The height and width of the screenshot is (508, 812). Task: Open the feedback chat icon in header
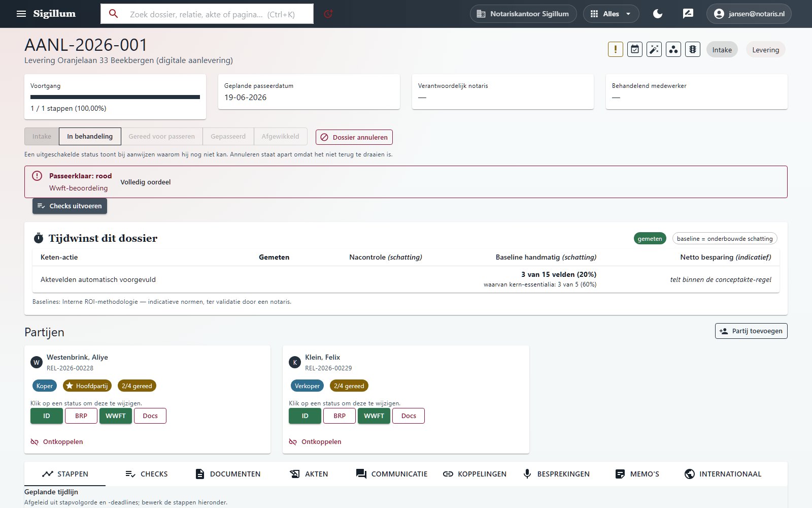pos(688,14)
